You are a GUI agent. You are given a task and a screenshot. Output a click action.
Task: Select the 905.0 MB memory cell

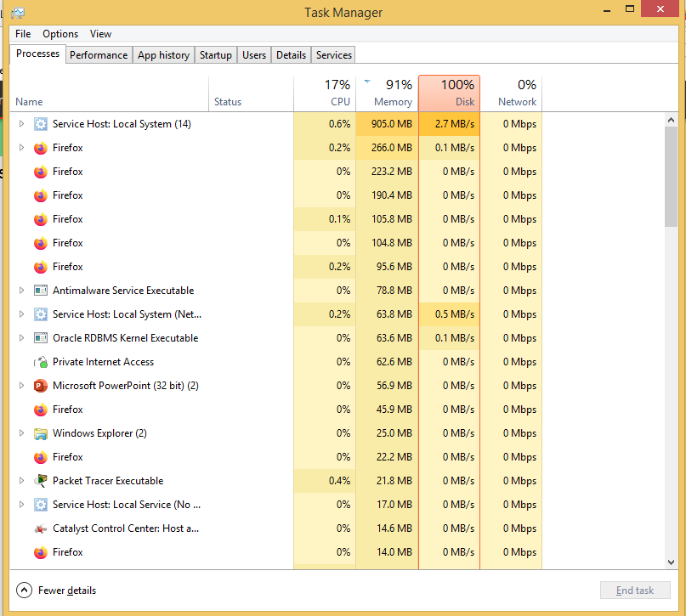(387, 124)
